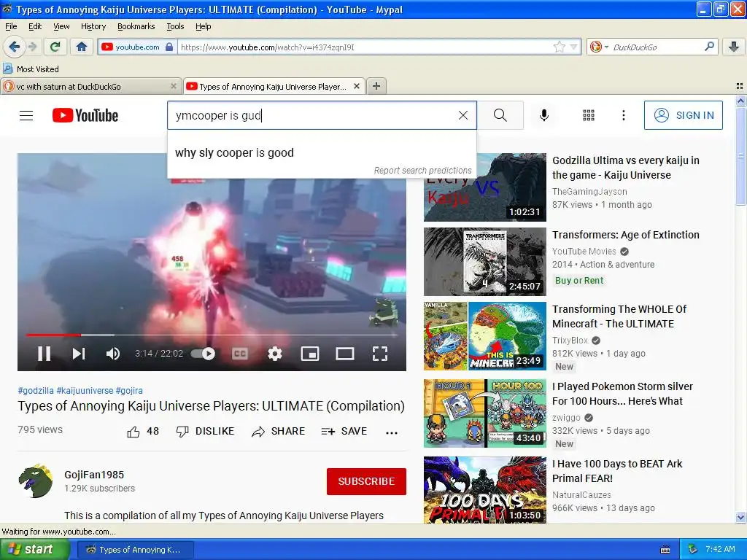Open more actions ellipsis below the video

coord(392,432)
